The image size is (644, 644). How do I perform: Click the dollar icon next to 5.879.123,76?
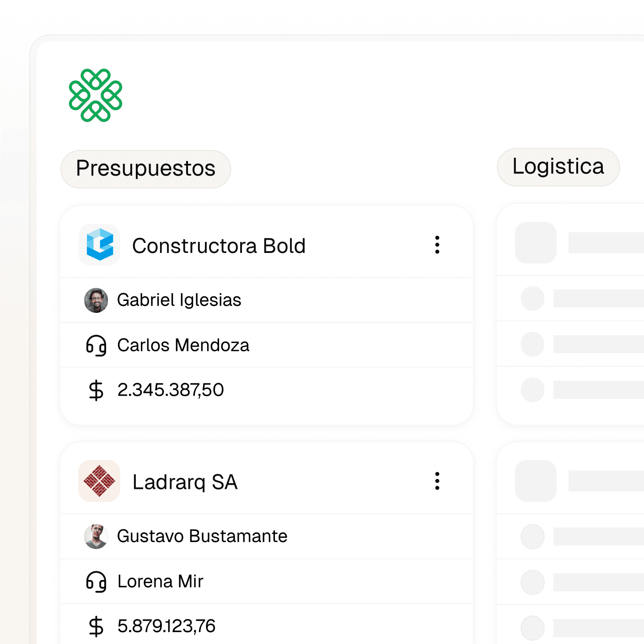(x=96, y=626)
